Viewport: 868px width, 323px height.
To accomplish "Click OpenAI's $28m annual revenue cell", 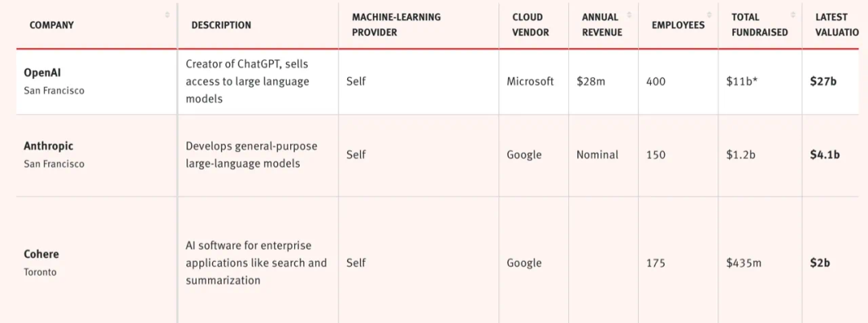I will point(591,81).
